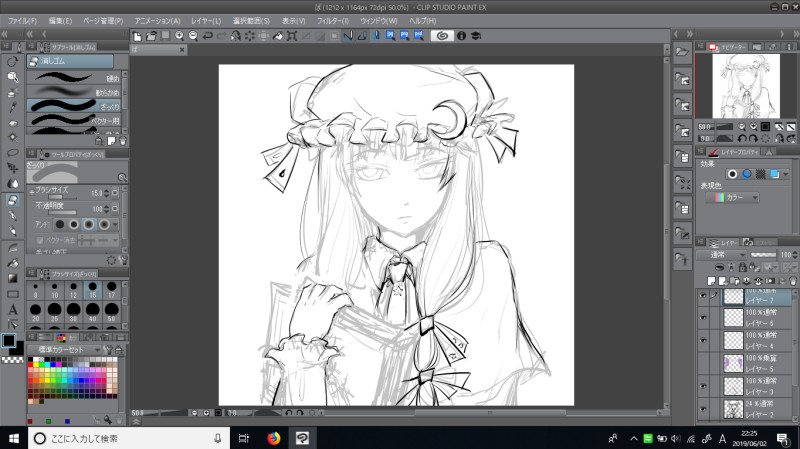Select the Eraser tool in the tool palette

tap(12, 201)
